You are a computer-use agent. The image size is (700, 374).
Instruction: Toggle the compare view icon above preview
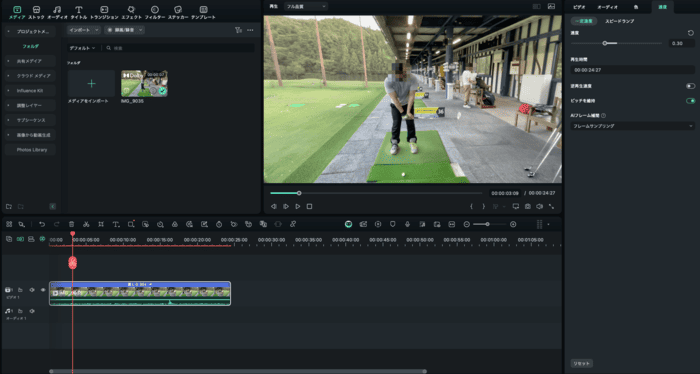(537, 6)
